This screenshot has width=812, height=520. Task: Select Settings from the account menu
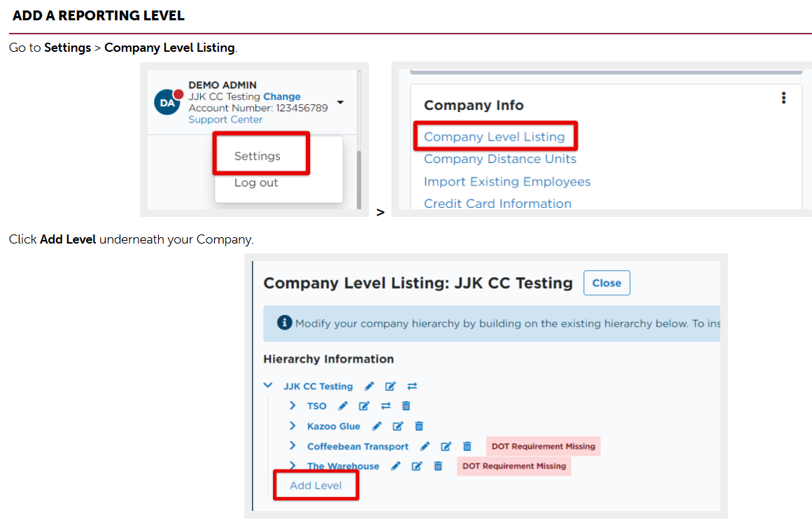point(258,156)
